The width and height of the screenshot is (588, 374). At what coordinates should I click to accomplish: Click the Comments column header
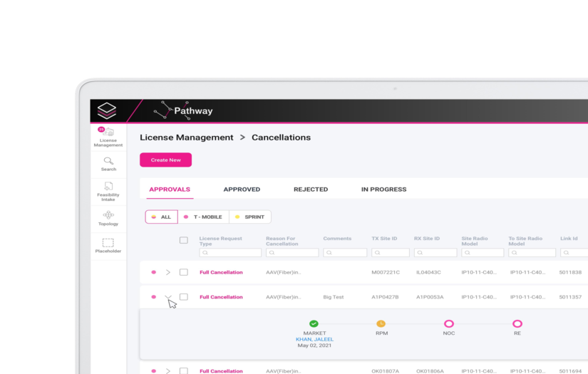(337, 239)
